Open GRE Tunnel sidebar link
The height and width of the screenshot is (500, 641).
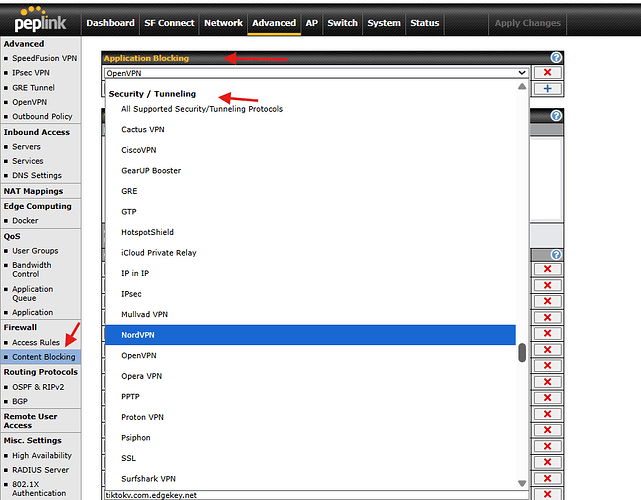pyautogui.click(x=33, y=87)
